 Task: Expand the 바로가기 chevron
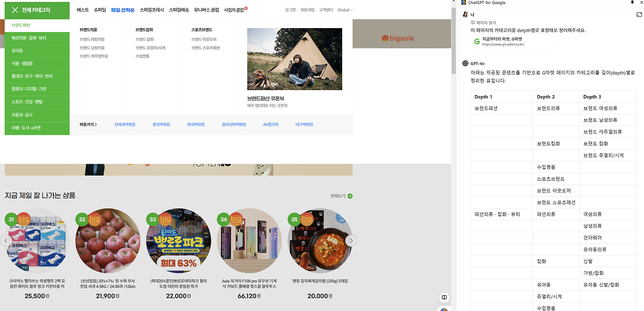(x=96, y=125)
